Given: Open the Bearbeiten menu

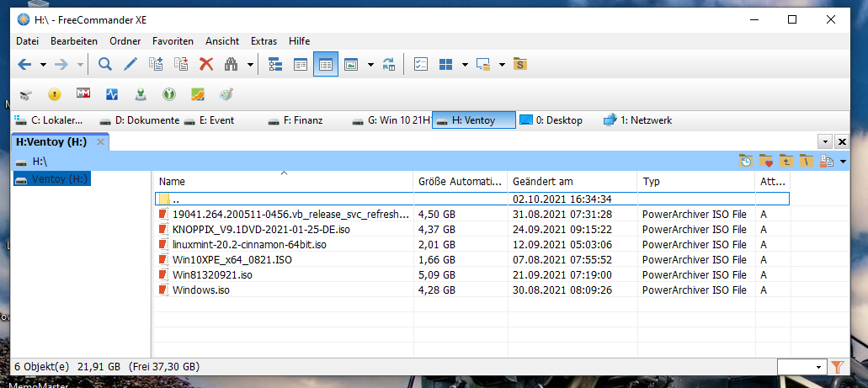Looking at the screenshot, I should click(74, 41).
